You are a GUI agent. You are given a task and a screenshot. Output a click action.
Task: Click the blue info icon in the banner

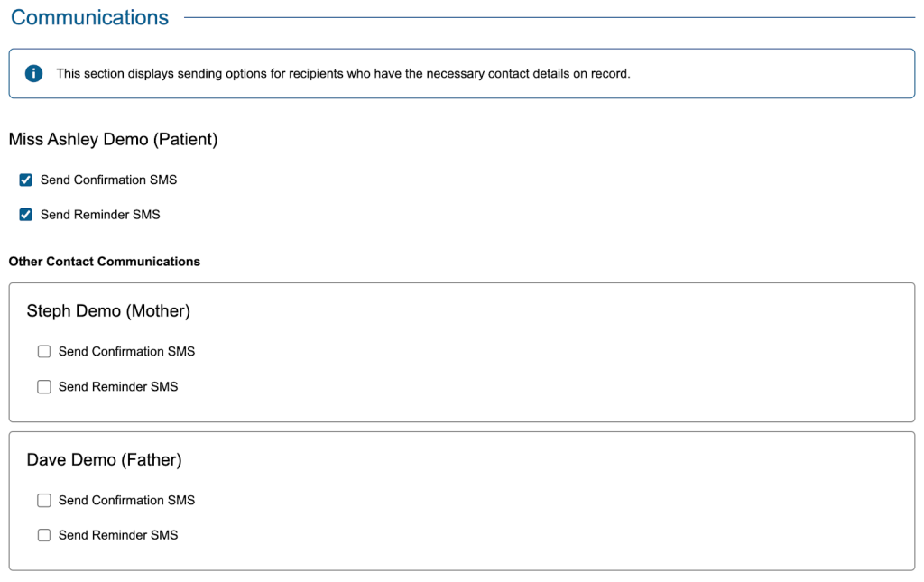33,74
